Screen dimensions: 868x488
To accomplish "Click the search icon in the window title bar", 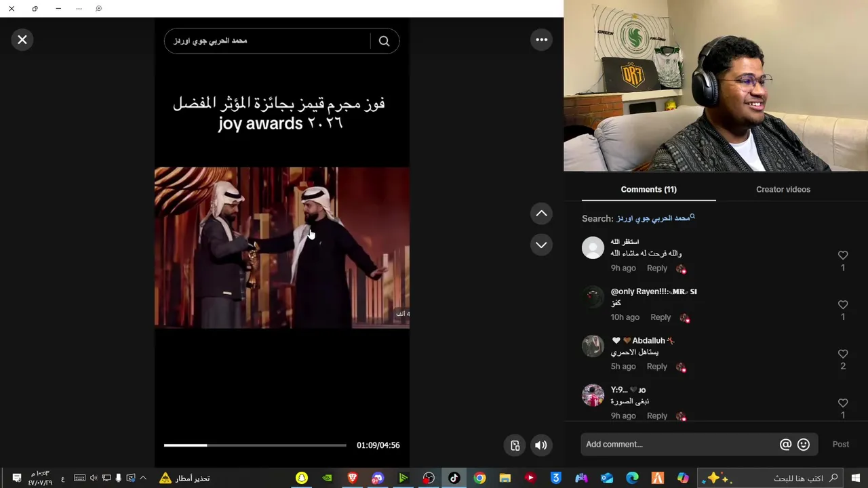I will pos(98,9).
